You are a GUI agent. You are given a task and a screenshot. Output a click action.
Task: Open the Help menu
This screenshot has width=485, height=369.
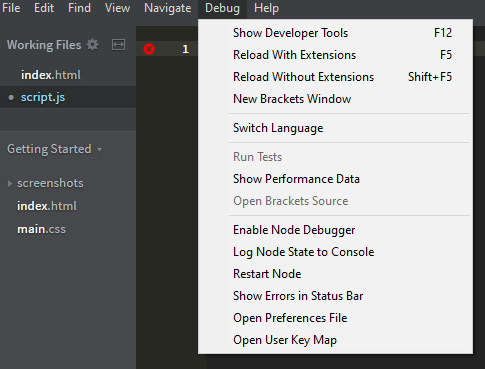tap(266, 8)
